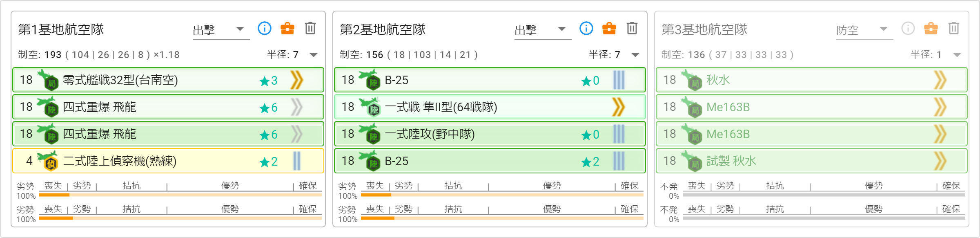Screen dimensions: 980x238
Task: Click the first air-state progress bar of 第1基地航空隊
Action: point(180,195)
